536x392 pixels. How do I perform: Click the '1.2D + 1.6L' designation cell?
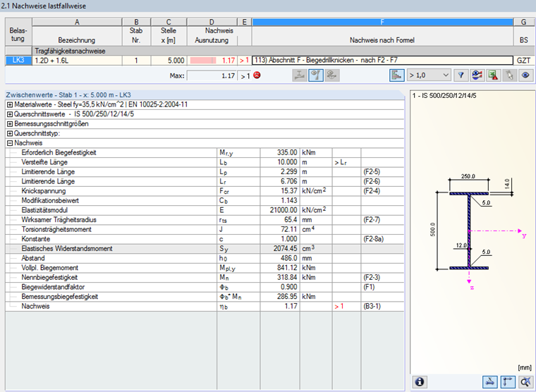coord(77,61)
